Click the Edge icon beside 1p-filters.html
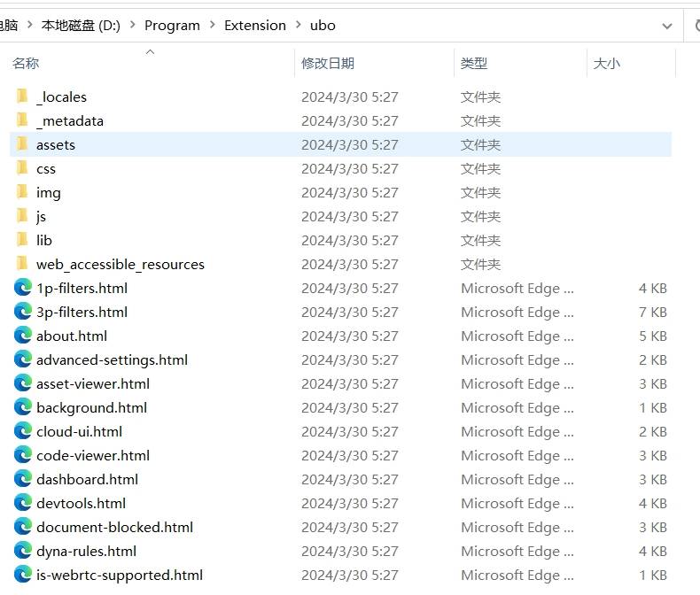 [x=23, y=288]
